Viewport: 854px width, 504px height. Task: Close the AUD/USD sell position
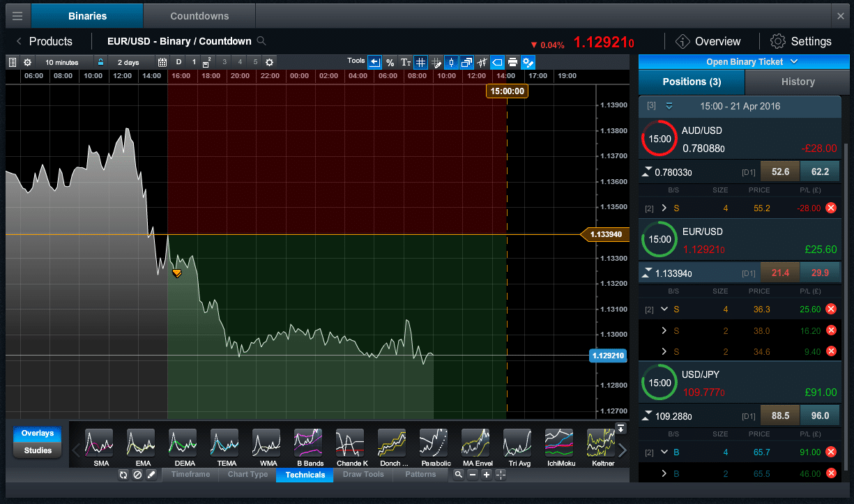pos(830,208)
